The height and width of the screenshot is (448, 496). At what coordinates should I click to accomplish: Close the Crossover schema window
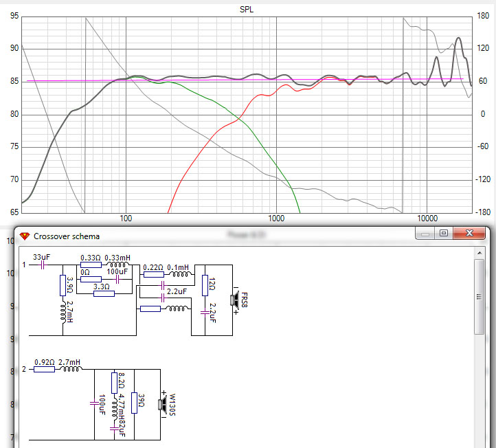469,233
